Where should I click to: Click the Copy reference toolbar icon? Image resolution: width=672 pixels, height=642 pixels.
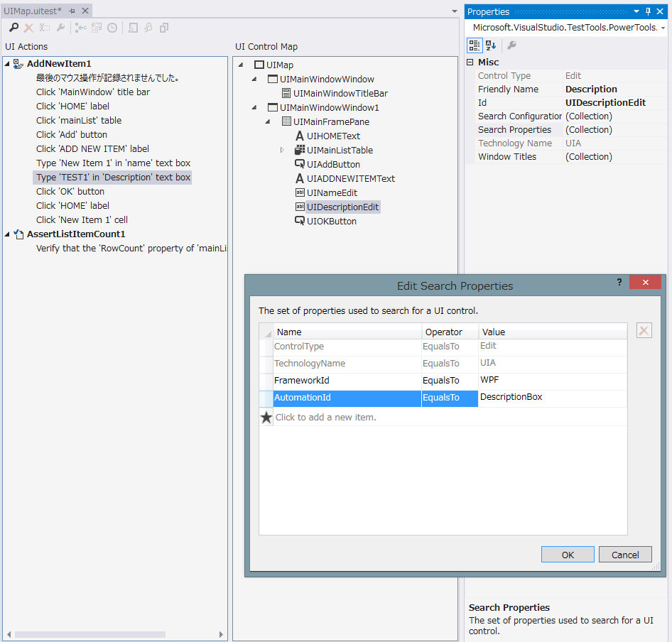163,28
